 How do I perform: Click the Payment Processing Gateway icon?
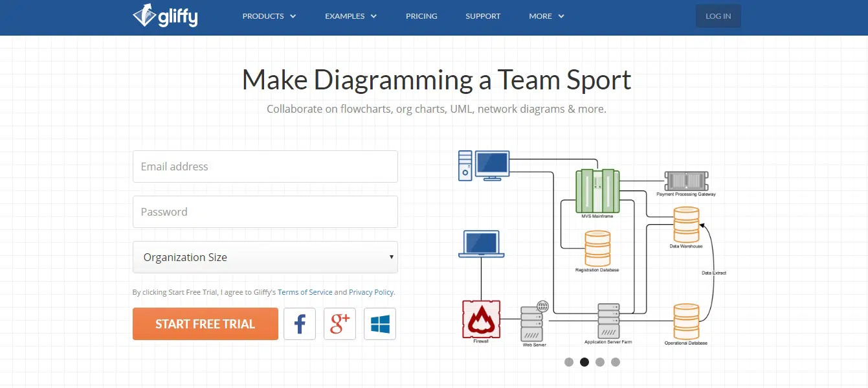pos(686,181)
